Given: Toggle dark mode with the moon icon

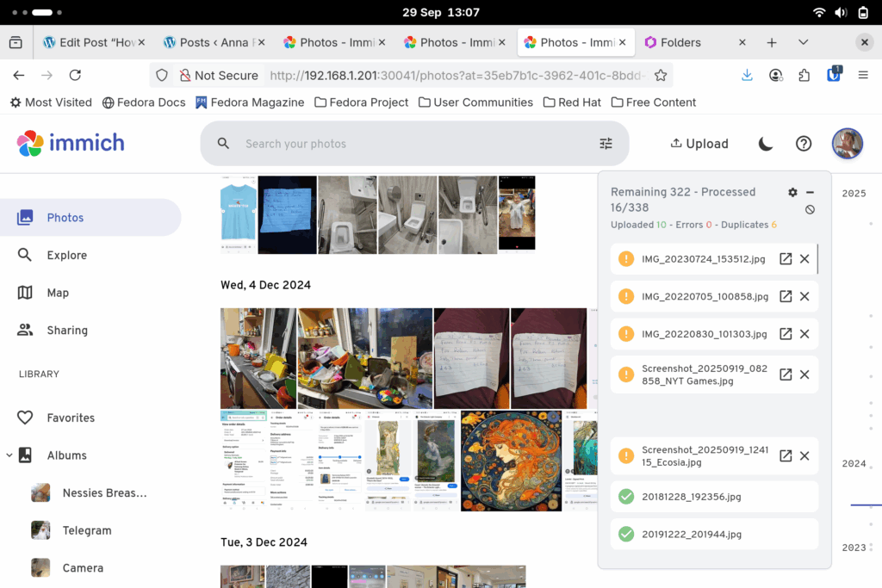Looking at the screenshot, I should 765,144.
